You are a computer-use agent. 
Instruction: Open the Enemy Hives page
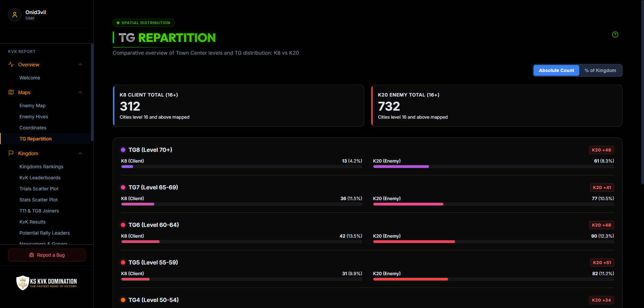(x=34, y=117)
